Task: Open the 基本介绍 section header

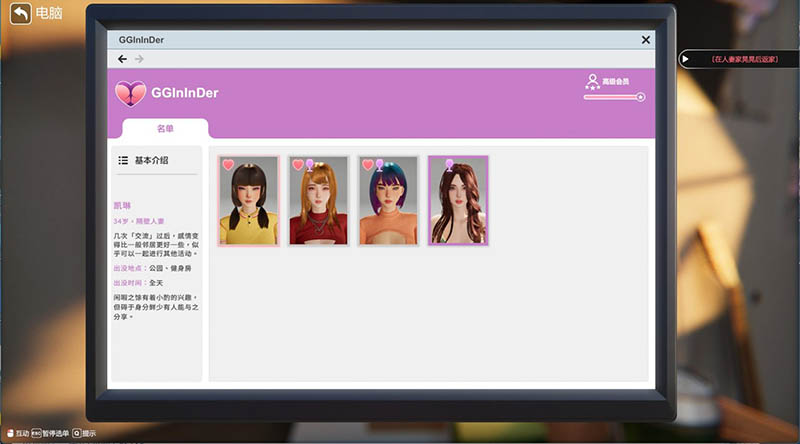Action: click(152, 160)
